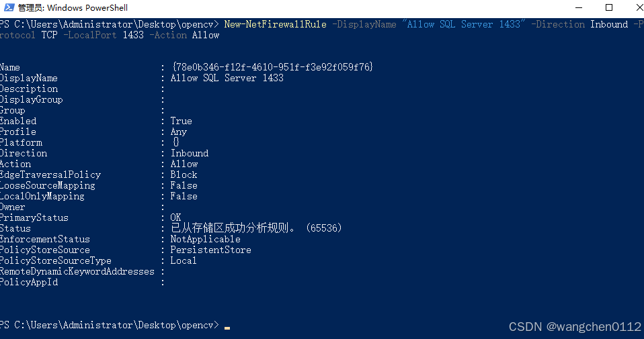This screenshot has width=644, height=339.
Task: Click the Status message with code 65536
Action: pos(256,228)
